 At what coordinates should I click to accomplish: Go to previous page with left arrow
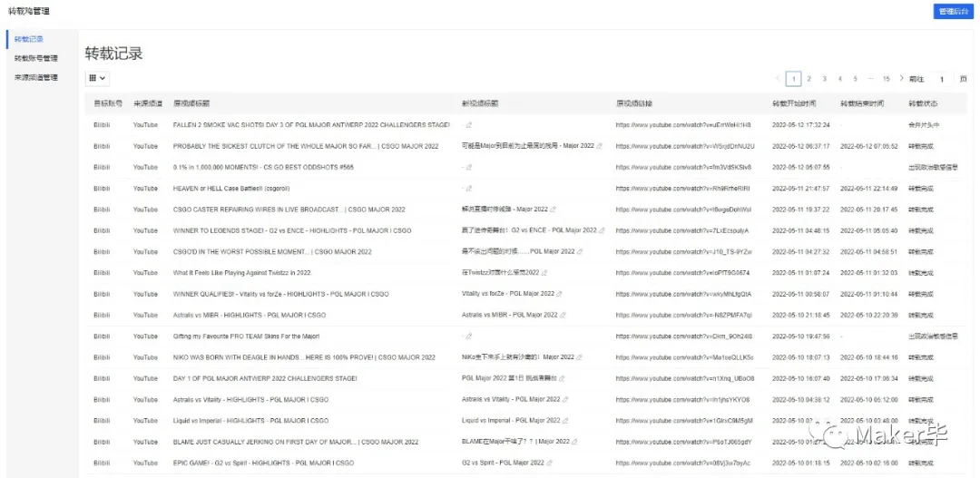[x=778, y=79]
